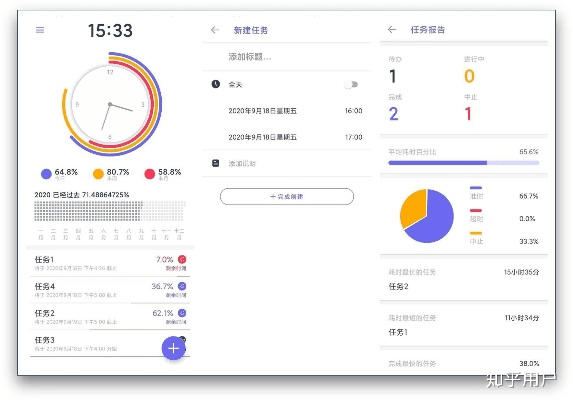Image resolution: width=573 pixels, height=400 pixels.
Task: Click the 新建任务 header title
Action: (251, 30)
